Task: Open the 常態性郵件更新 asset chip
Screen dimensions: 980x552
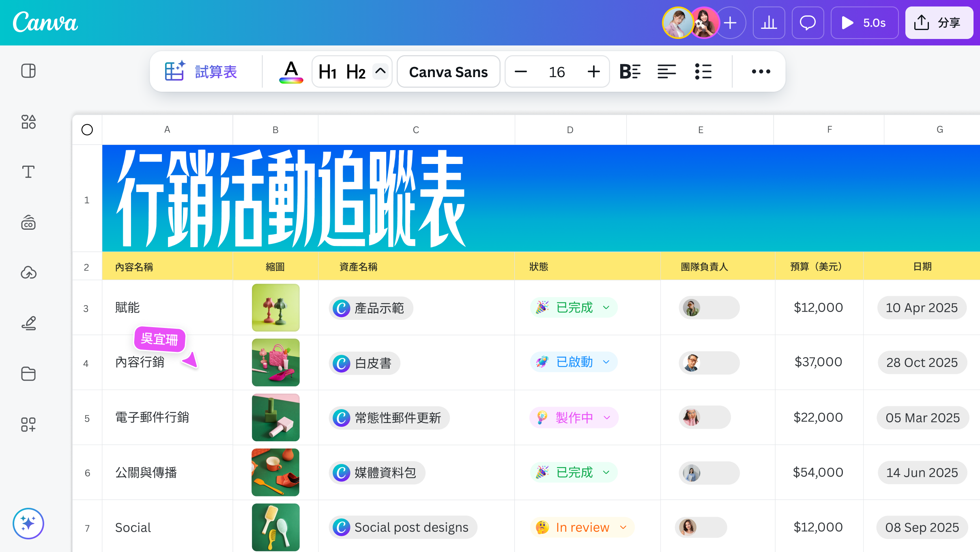Action: click(389, 418)
